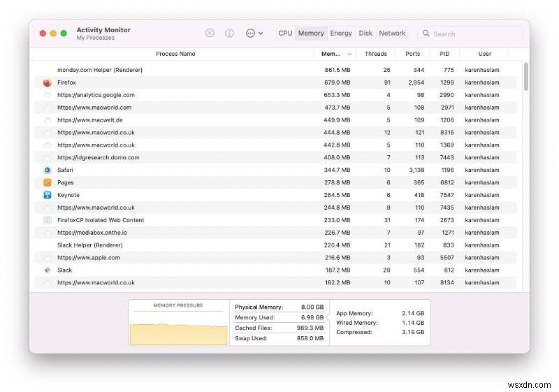This screenshot has height=392, width=559.
Task: Click the Cached Files 989.3 MB value
Action: click(310, 328)
